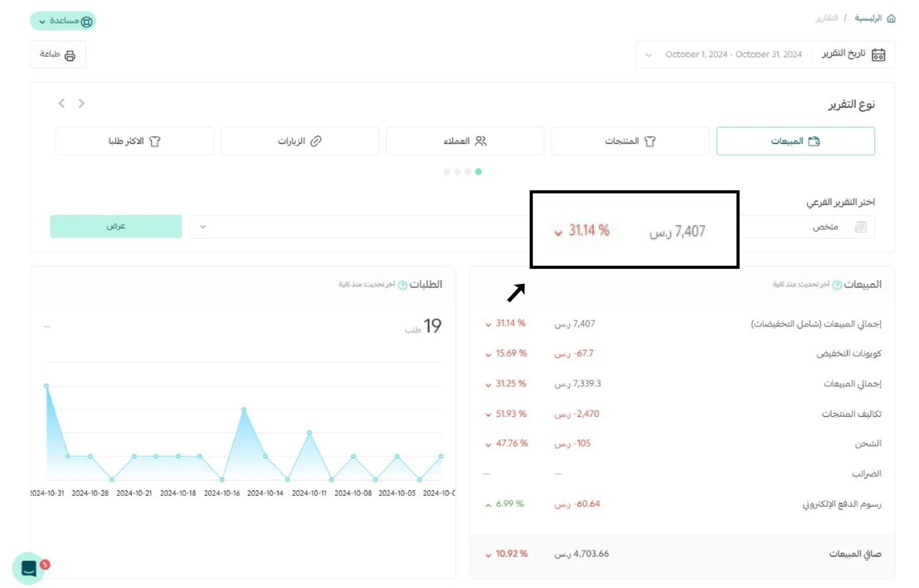Open the مساعدة help dropdown
This screenshot has height=588, width=919.
[x=63, y=21]
